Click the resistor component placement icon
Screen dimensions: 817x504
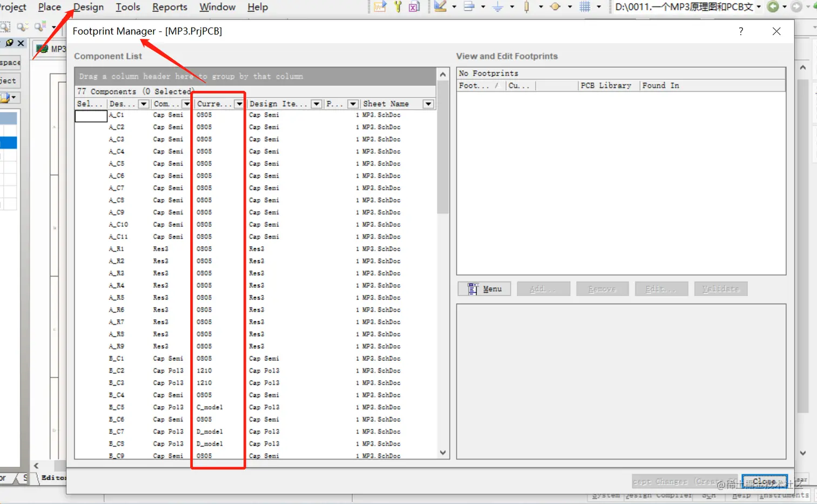point(527,6)
